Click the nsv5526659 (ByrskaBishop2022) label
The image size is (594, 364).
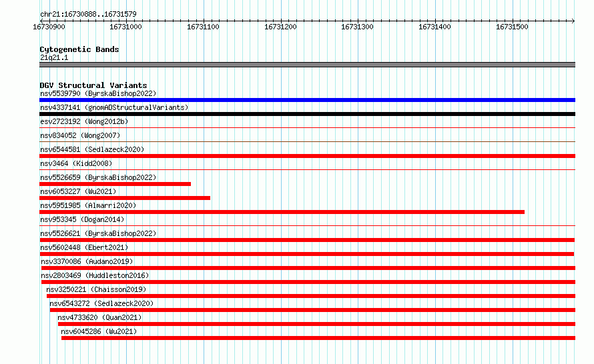[x=98, y=177]
